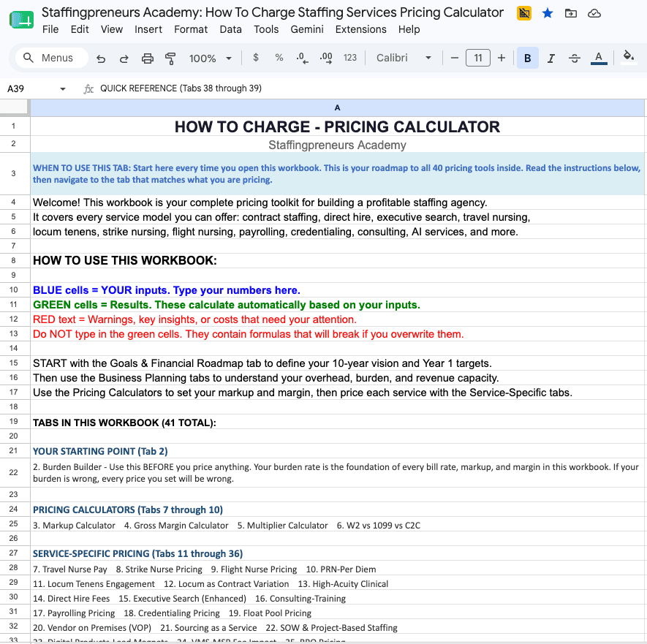Click the '20. Vendor on Premises (VOP)' row
The width and height of the screenshot is (647, 644).
(337, 627)
